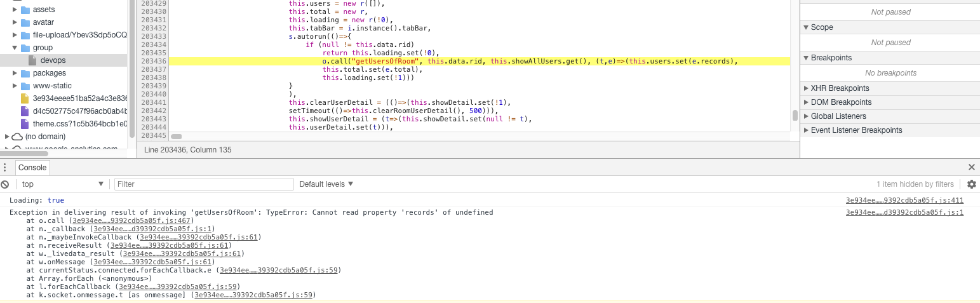Click the code editor vertical scrollbar thumb
Image resolution: width=980 pixels, height=303 pixels.
[x=795, y=116]
